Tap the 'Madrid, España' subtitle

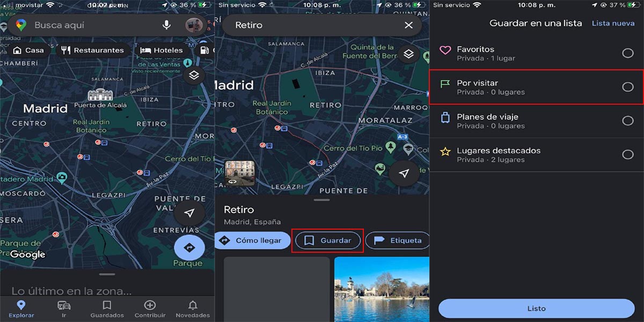pyautogui.click(x=252, y=222)
